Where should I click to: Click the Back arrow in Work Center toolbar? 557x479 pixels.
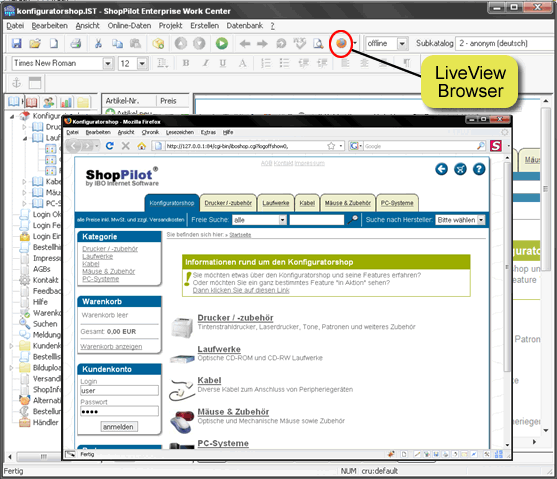point(245,44)
